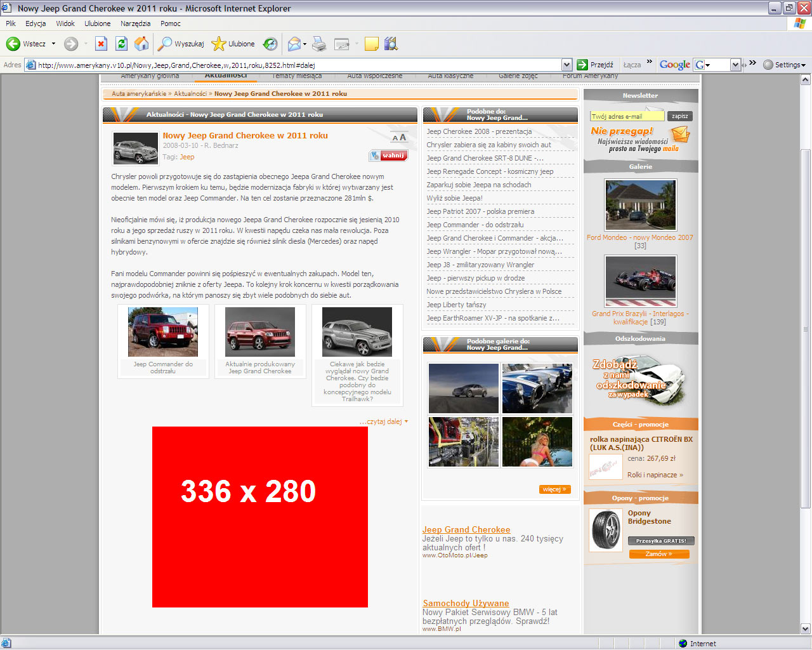Click the Windows flag logo icon
This screenshot has height=650, width=812.
tap(799, 23)
